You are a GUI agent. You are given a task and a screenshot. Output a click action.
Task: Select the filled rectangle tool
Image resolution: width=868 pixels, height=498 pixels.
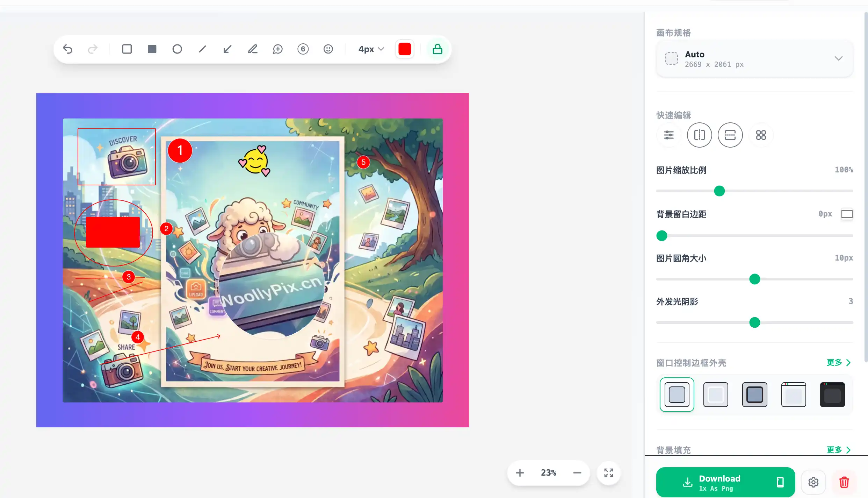point(152,49)
